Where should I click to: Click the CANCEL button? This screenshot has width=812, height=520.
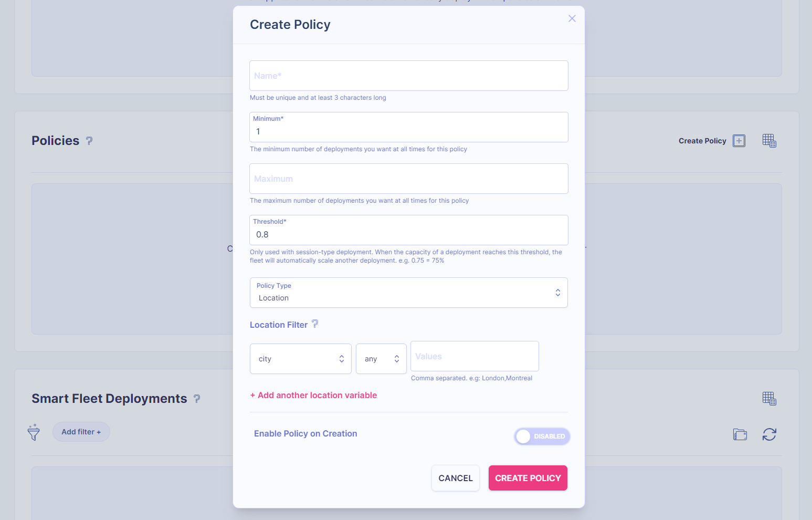point(456,478)
